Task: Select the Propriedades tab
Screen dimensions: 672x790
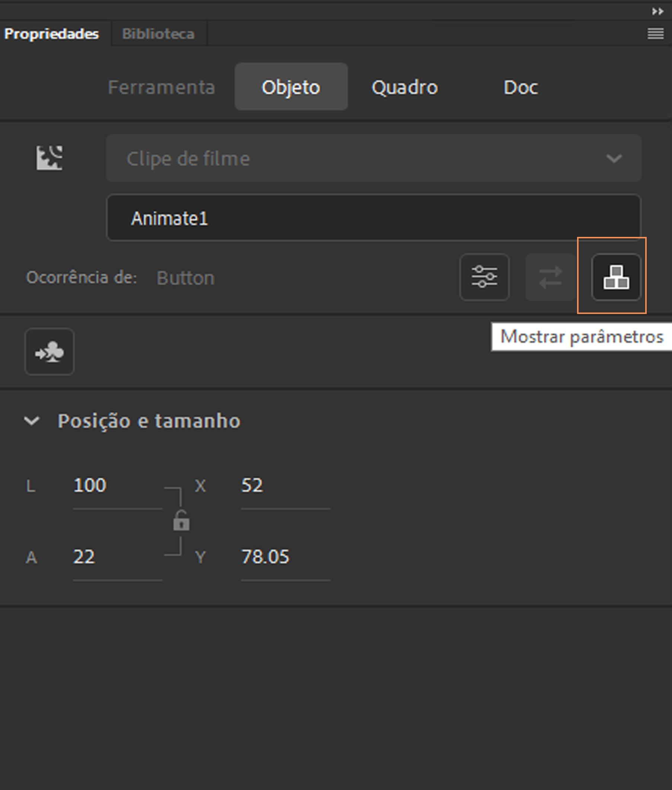Action: pos(51,34)
